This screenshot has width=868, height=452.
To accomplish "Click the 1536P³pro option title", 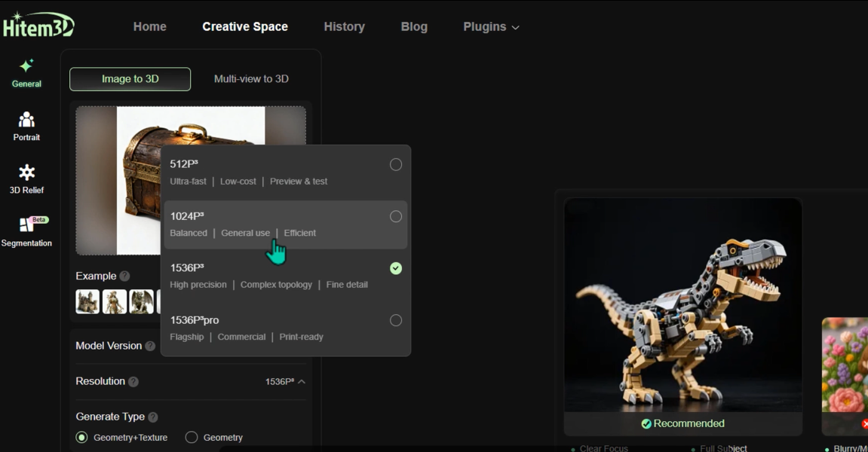I will 195,319.
